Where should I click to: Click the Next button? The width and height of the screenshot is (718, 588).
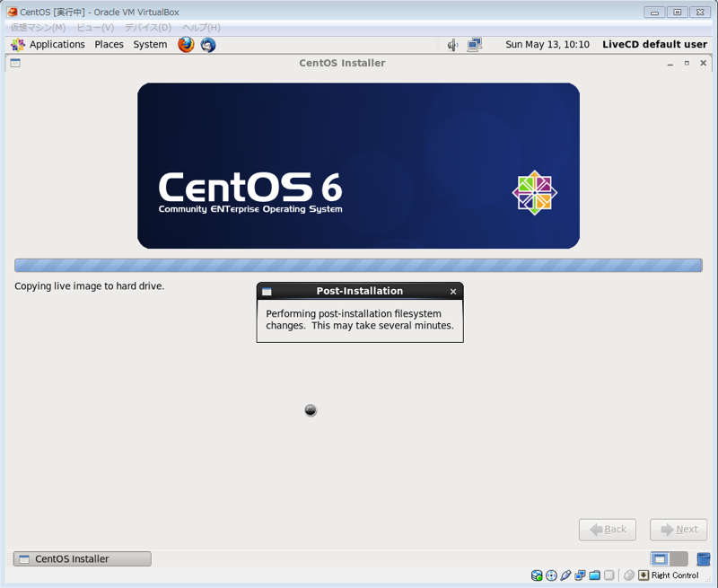(679, 530)
